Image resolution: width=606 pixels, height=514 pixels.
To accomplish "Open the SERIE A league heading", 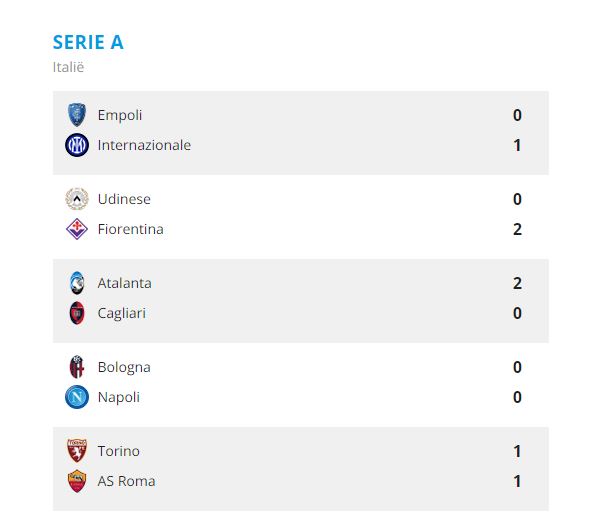I will [88, 42].
